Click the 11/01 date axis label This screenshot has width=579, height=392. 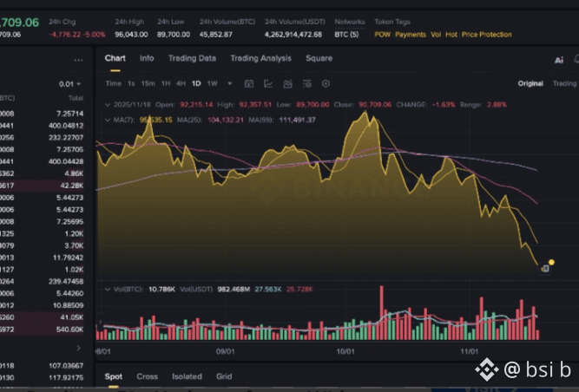tap(469, 351)
